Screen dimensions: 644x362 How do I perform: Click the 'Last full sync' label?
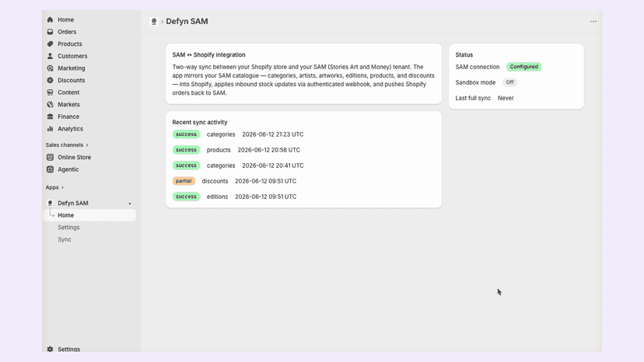473,98
